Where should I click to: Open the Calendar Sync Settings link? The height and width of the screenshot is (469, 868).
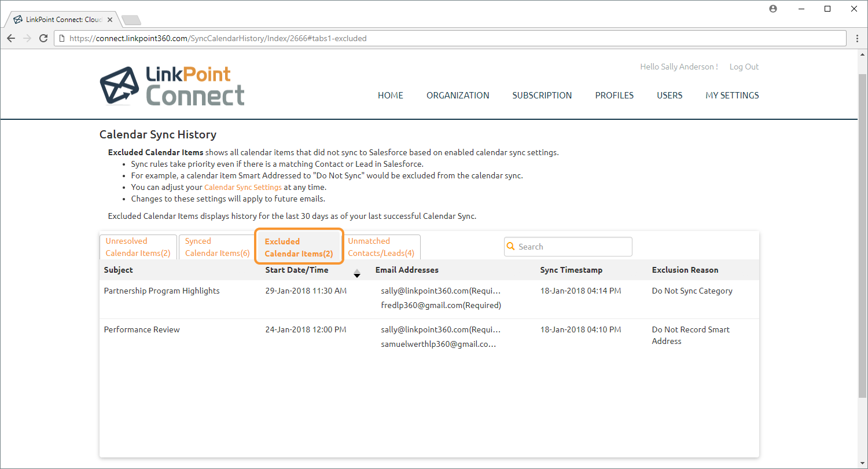point(243,188)
